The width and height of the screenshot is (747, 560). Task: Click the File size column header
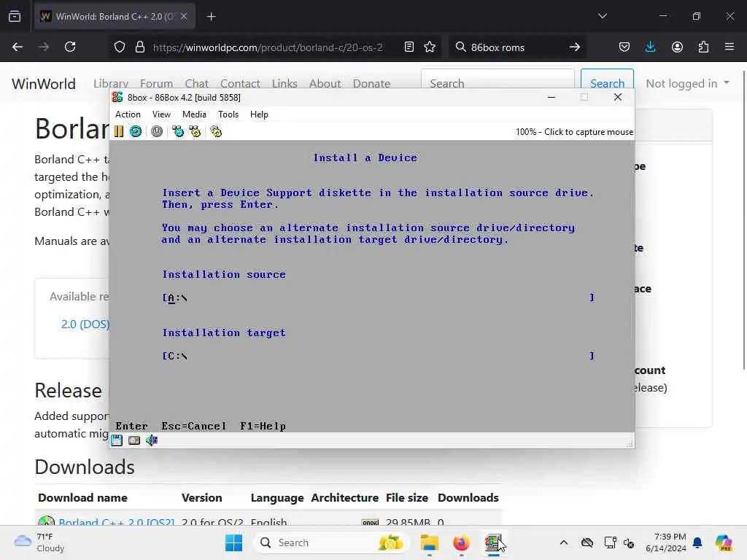407,497
